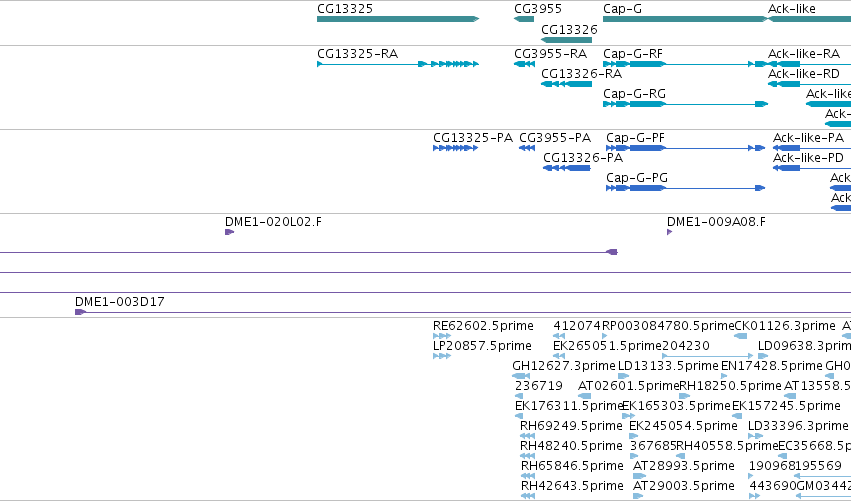Screen dimensions: 851x501
Task: Click the Ack-like-PA protein feature
Action: pos(812,148)
